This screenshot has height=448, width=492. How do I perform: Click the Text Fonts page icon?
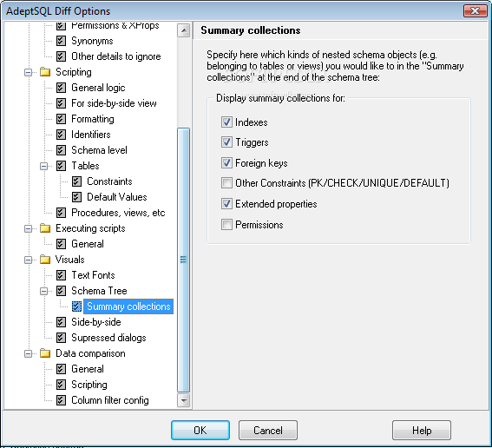(x=61, y=275)
